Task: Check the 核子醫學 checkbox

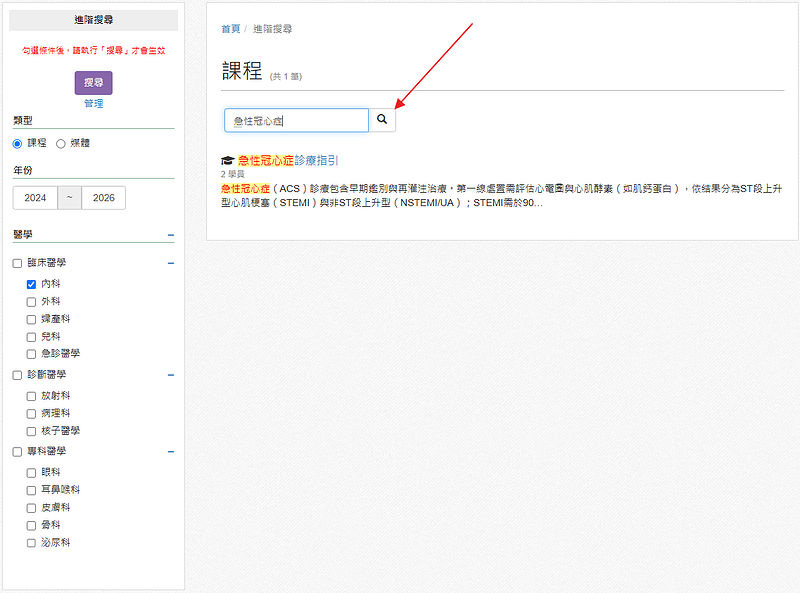Action: pyautogui.click(x=31, y=431)
